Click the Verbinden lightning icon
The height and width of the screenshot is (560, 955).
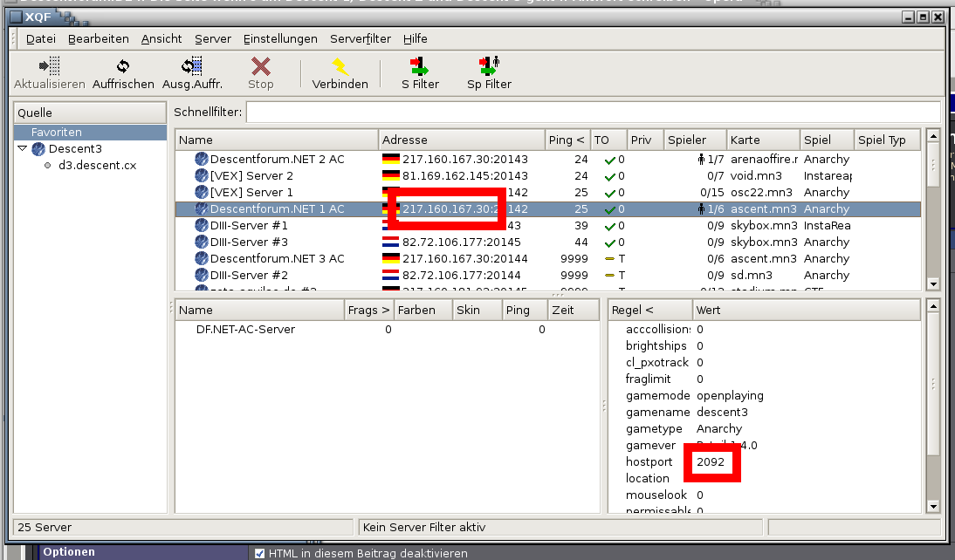point(340,66)
